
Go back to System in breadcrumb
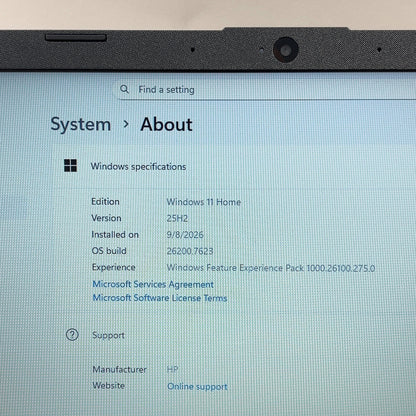click(81, 125)
